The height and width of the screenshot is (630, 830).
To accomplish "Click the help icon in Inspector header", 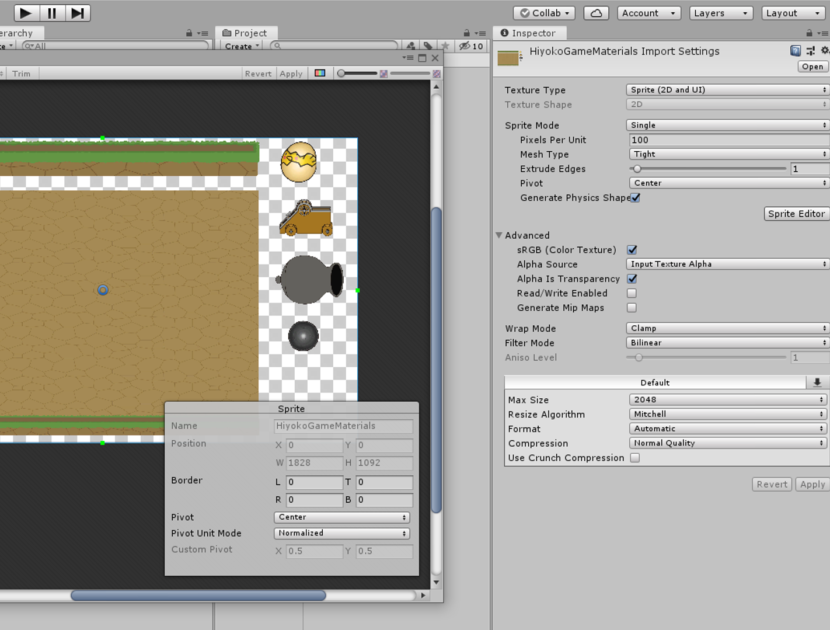I will click(793, 50).
